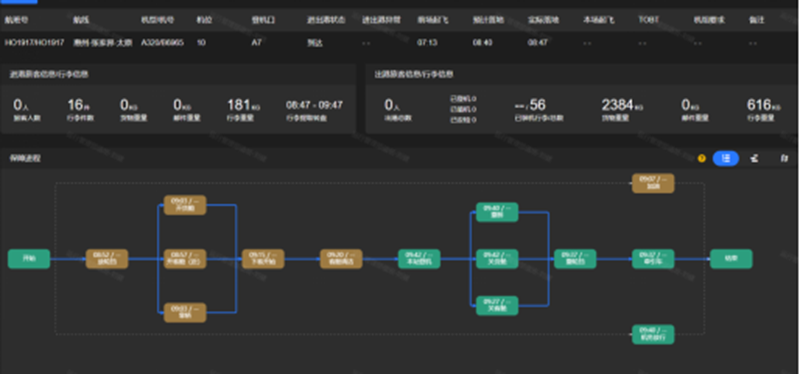Viewport: 800px width, 374px height.
Task: Open the brown 09:15 process node
Action: (x=263, y=259)
